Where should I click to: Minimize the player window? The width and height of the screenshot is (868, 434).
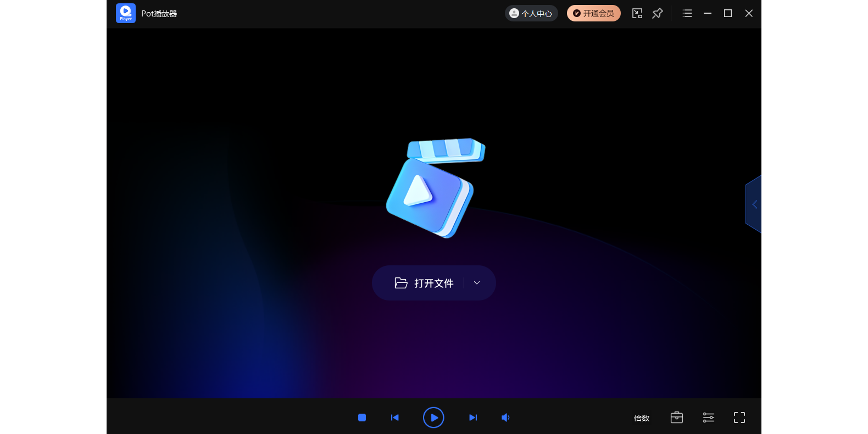click(708, 13)
